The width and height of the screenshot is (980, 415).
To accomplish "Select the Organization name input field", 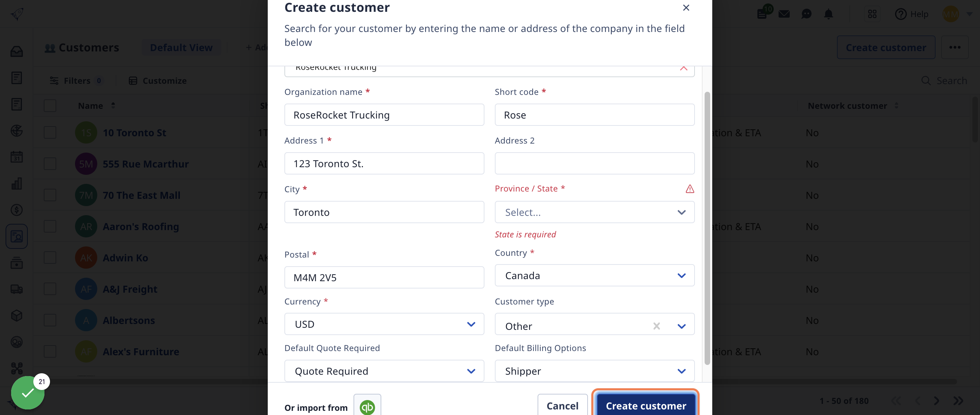I will pos(384,115).
